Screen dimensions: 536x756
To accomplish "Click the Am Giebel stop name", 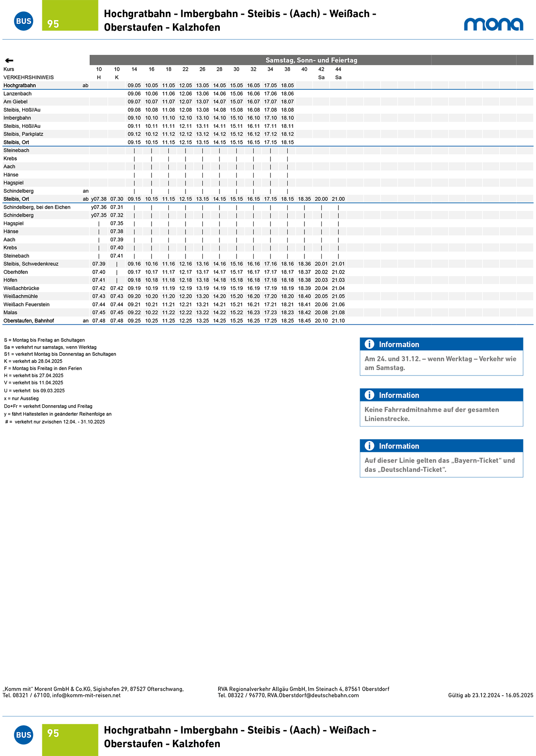I will pyautogui.click(x=15, y=102).
